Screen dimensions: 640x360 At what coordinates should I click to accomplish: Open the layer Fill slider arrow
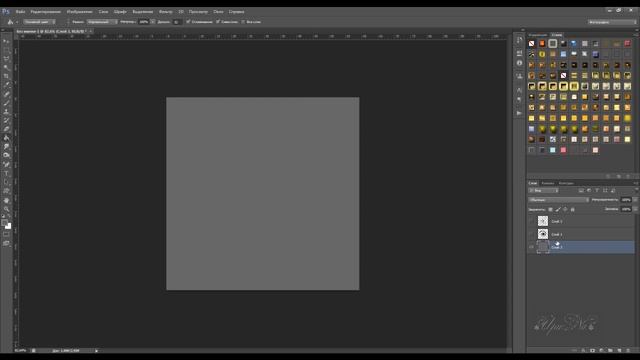click(635, 209)
